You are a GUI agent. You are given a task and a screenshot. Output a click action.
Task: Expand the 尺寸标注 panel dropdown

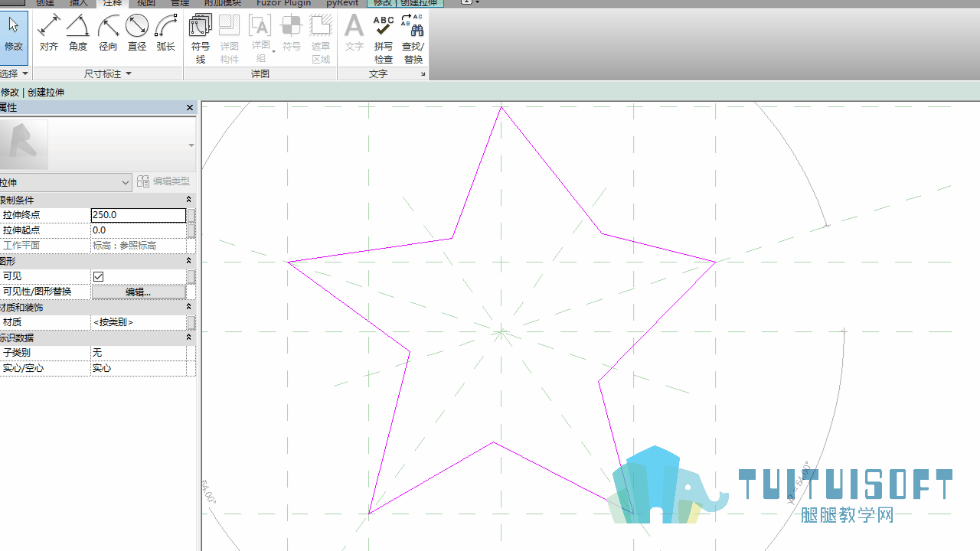[128, 73]
